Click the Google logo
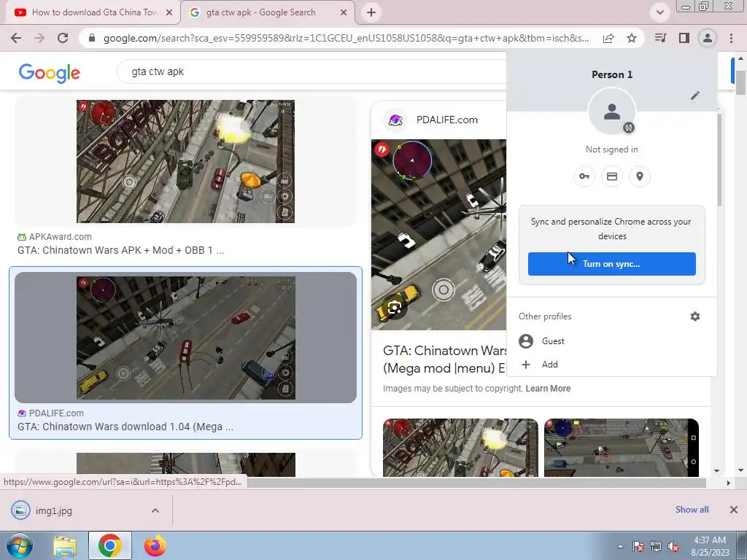This screenshot has width=747, height=560. pos(49,73)
